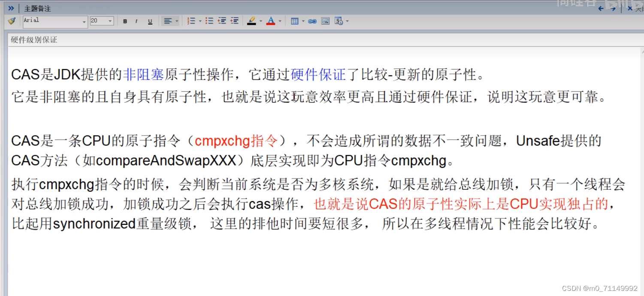Toggle bold formatting
Screen dimensions: 644x296
pos(125,21)
